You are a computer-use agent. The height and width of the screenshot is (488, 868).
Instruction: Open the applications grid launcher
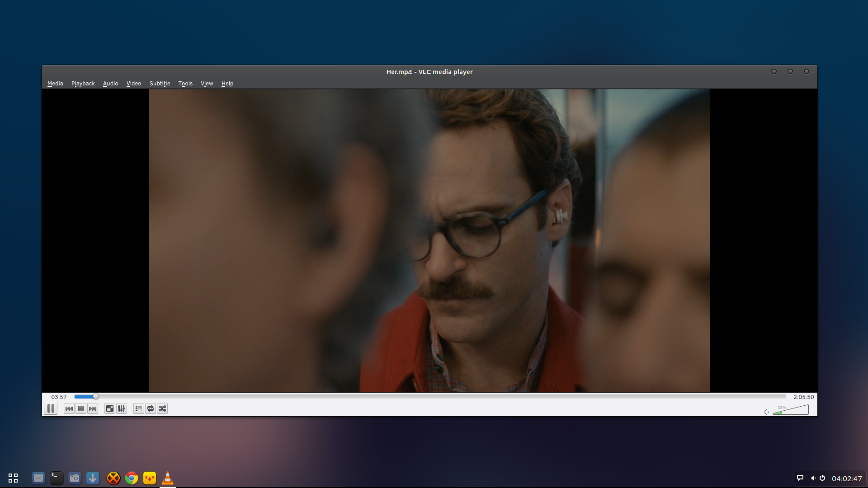[x=13, y=478]
